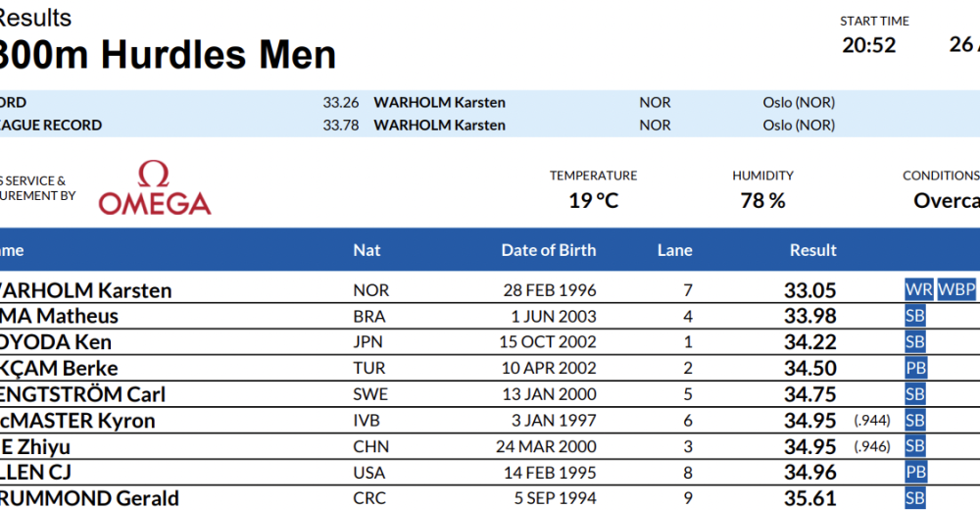Click the (.946) photo-finish time
Viewport: 980px width, 510px height.
[x=872, y=446]
